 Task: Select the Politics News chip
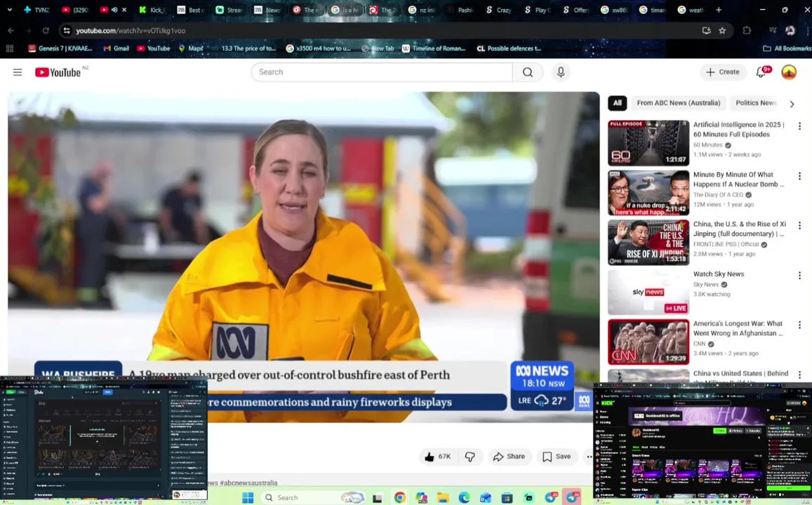pos(756,103)
